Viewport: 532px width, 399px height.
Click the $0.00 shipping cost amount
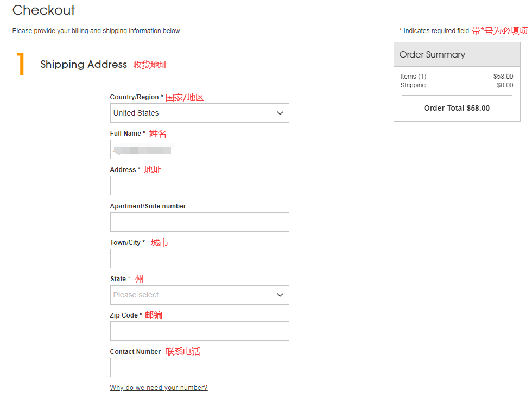504,85
